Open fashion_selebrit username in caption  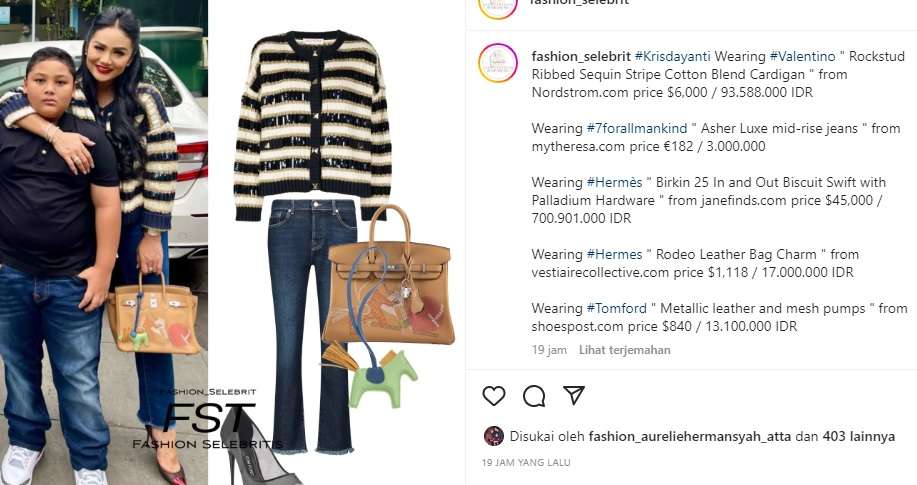[x=581, y=57]
